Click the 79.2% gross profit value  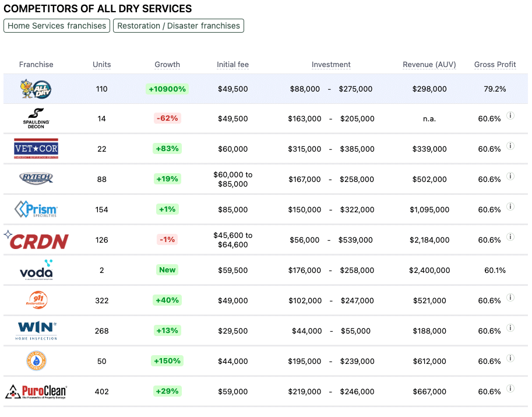pos(495,89)
